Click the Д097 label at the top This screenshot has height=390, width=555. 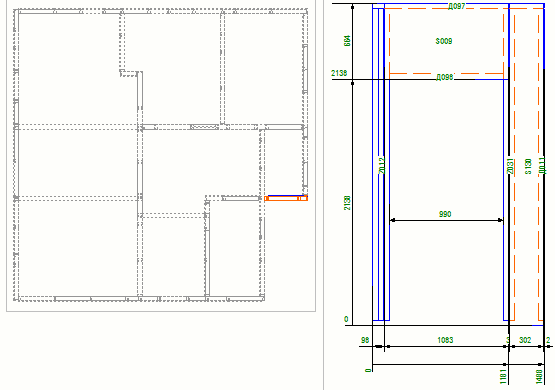click(456, 6)
